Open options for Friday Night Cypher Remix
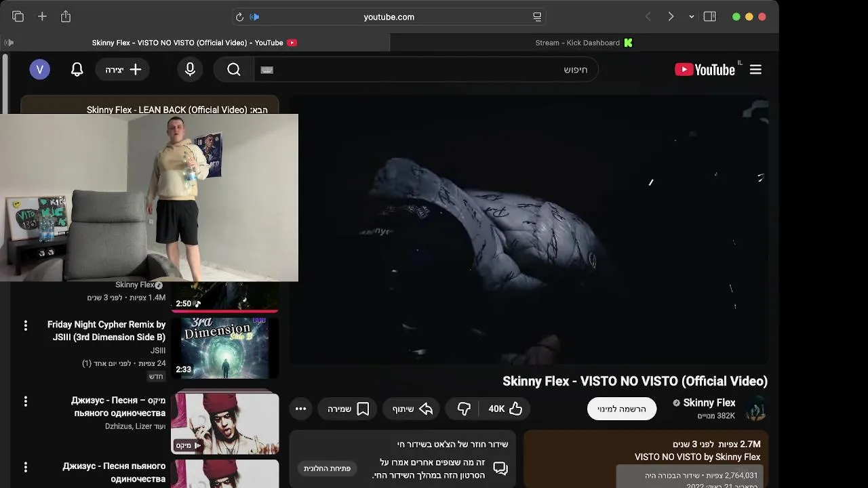This screenshot has width=868, height=488. pyautogui.click(x=26, y=325)
